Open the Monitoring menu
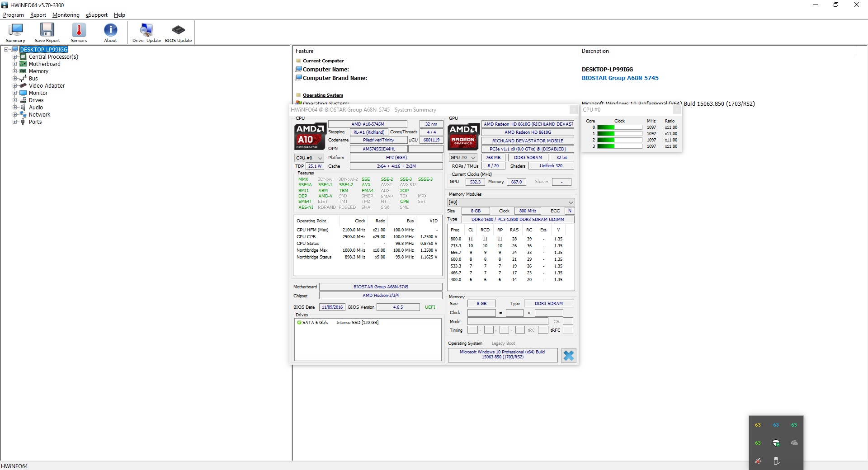 point(66,15)
